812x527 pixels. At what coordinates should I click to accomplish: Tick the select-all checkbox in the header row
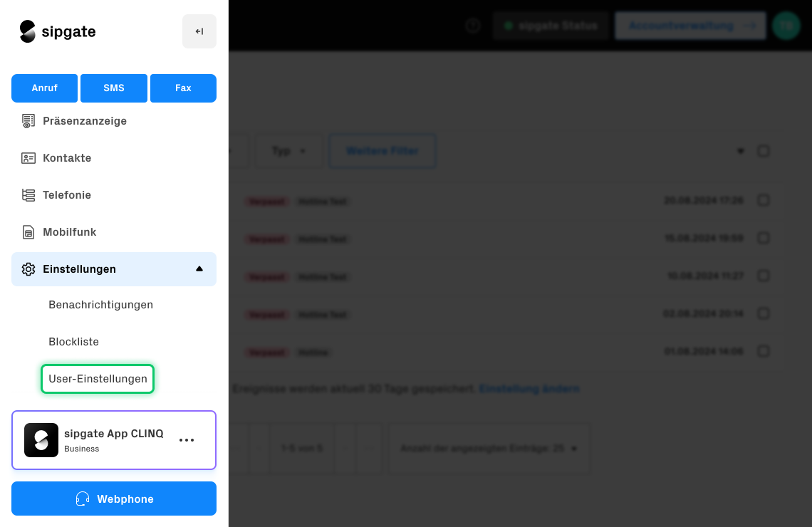(764, 151)
